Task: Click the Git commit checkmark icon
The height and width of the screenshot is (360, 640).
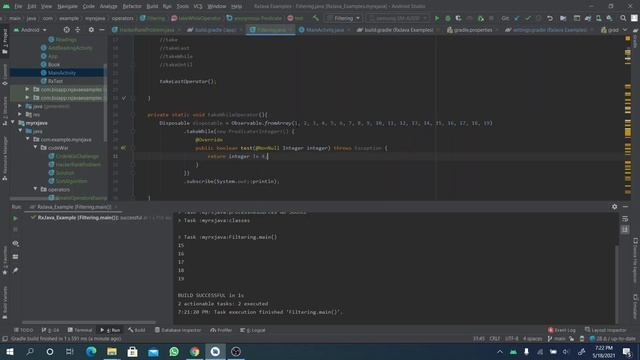Action: pos(528,18)
